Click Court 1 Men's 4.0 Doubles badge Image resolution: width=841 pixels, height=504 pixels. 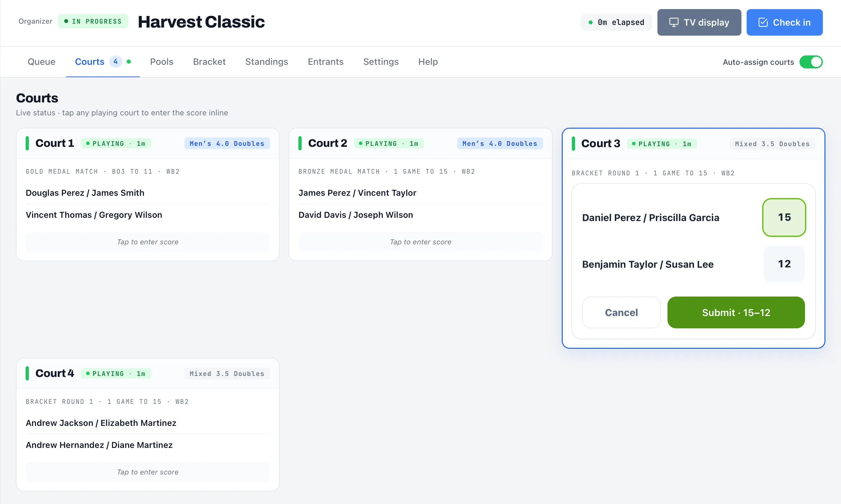tap(227, 143)
